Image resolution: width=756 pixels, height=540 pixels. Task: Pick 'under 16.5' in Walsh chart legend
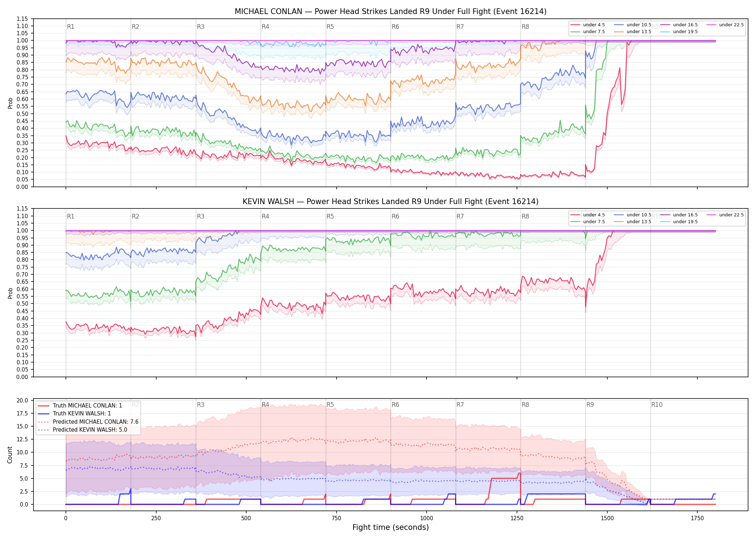(679, 215)
